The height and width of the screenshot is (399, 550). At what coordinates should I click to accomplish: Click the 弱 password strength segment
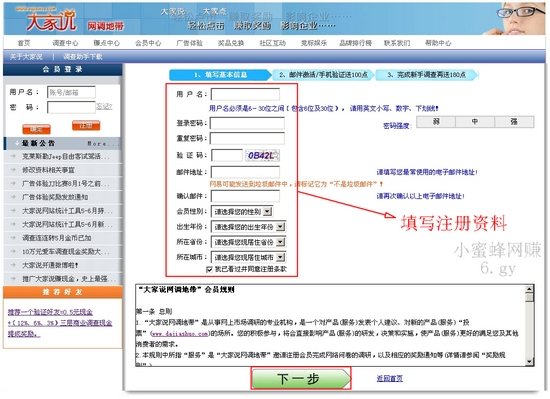[436, 122]
